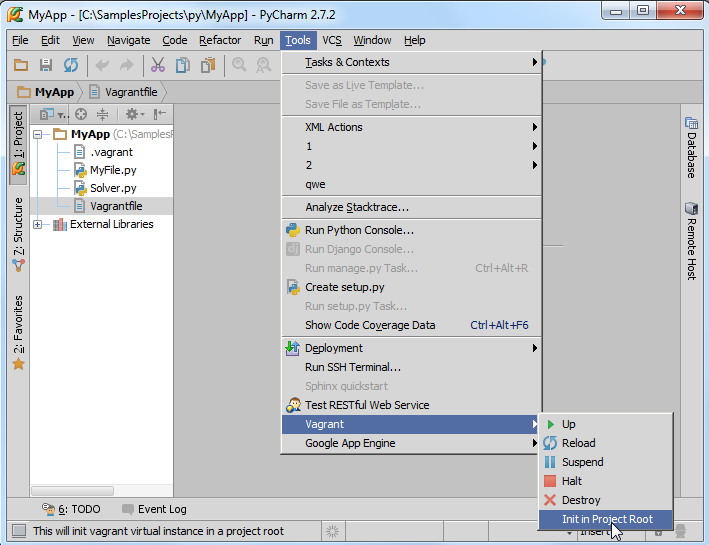Click the collapse all icon in Project panel
Screen dimensions: 709x545
click(103, 114)
